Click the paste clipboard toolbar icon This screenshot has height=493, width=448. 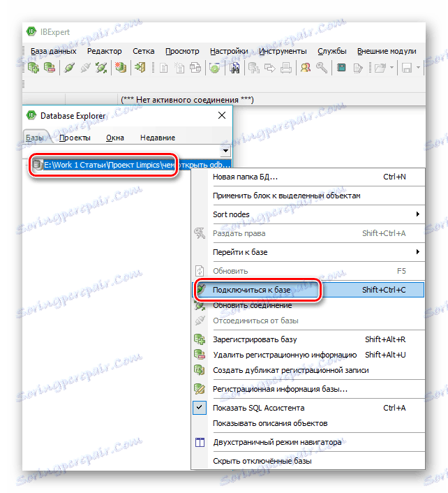coord(179,68)
